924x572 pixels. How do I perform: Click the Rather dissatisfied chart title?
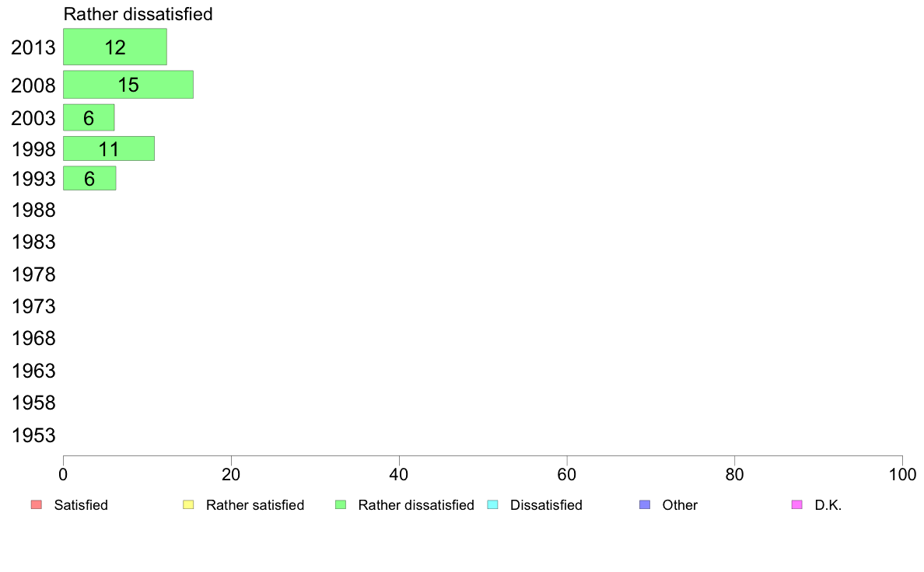coord(138,14)
